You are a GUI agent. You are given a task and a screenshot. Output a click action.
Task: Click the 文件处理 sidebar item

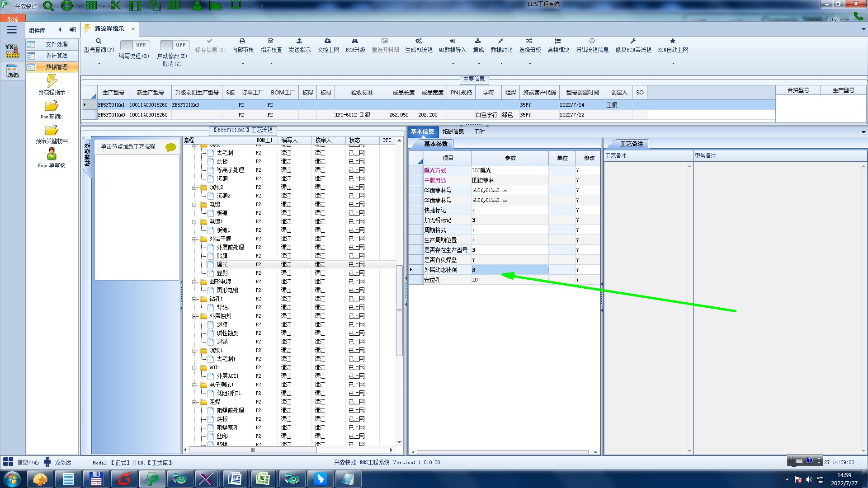tap(56, 44)
